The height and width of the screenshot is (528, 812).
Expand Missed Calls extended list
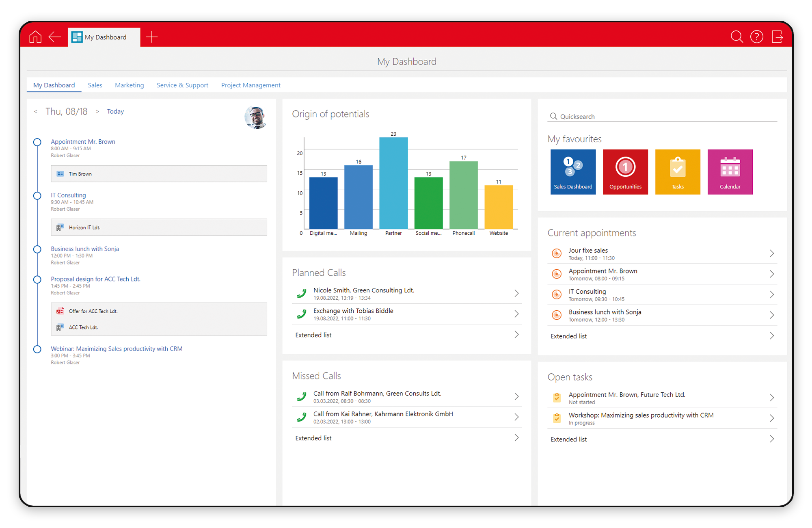(406, 438)
